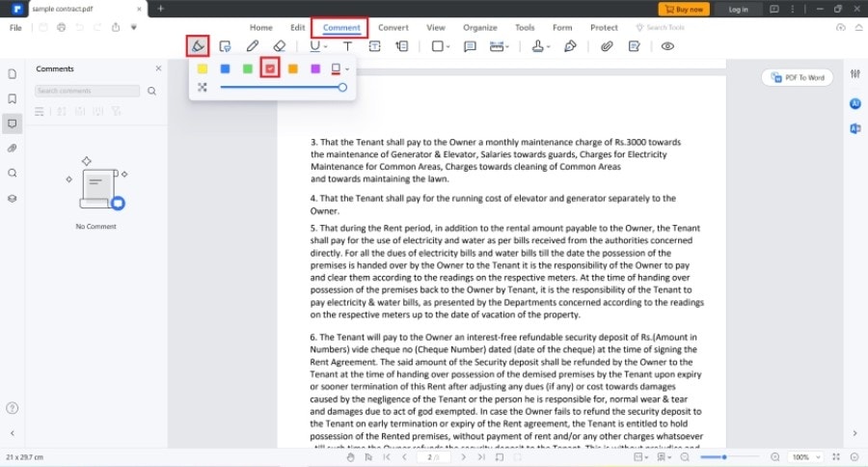
Task: Open a new tab with plus button
Action: [160, 9]
